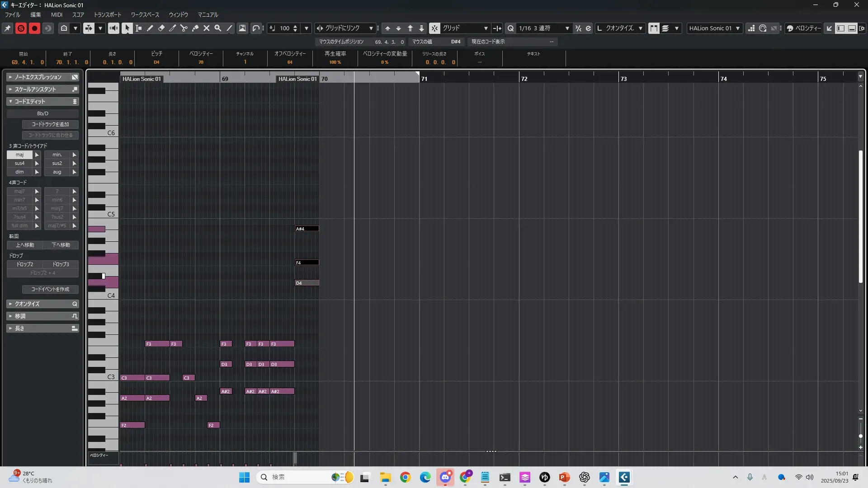Toggle the Record in editor button
The height and width of the screenshot is (488, 868).
[x=34, y=28]
